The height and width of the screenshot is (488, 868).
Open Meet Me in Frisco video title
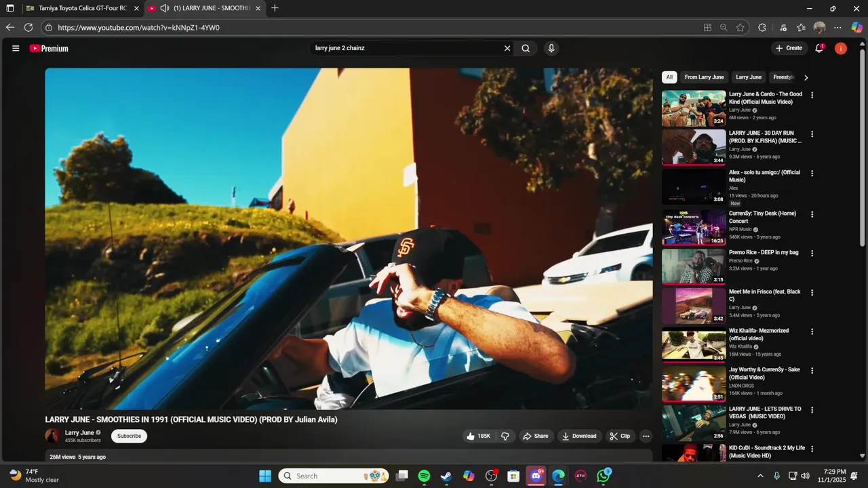pos(765,296)
